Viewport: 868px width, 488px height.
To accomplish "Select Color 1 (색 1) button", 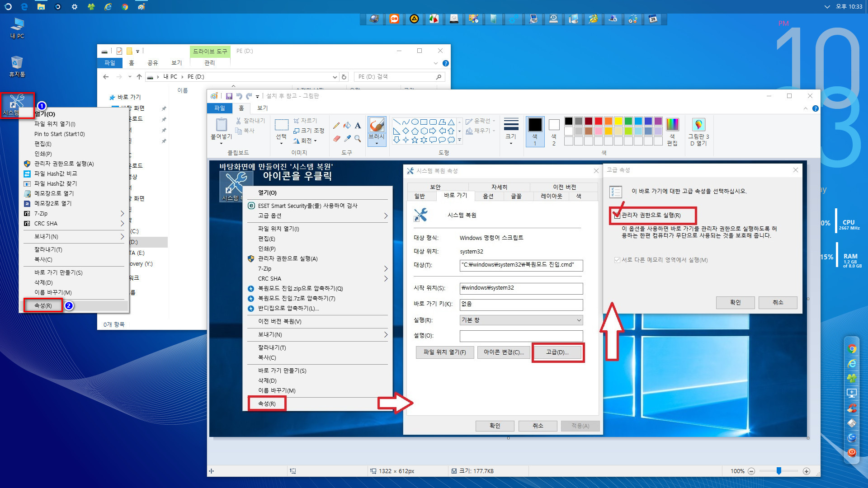I will click(x=535, y=131).
